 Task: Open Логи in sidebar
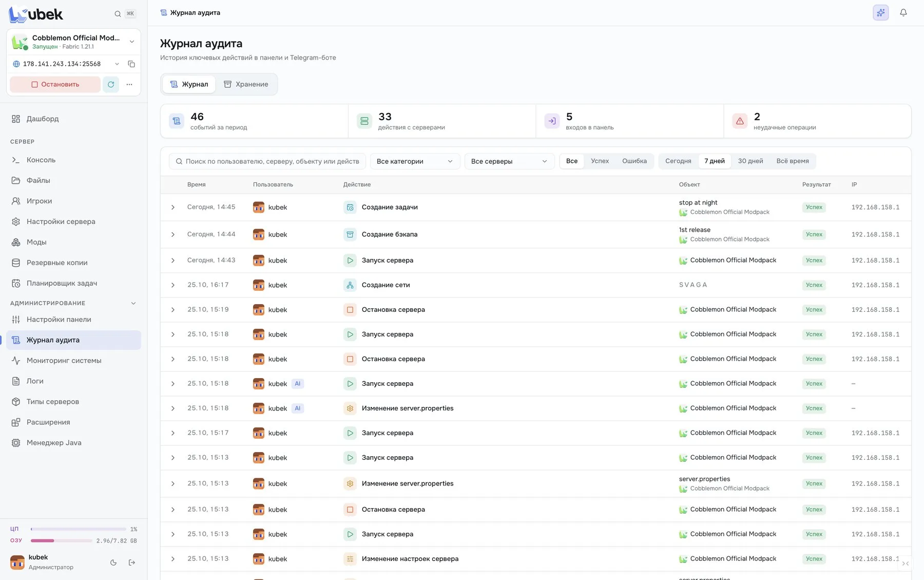point(73,381)
